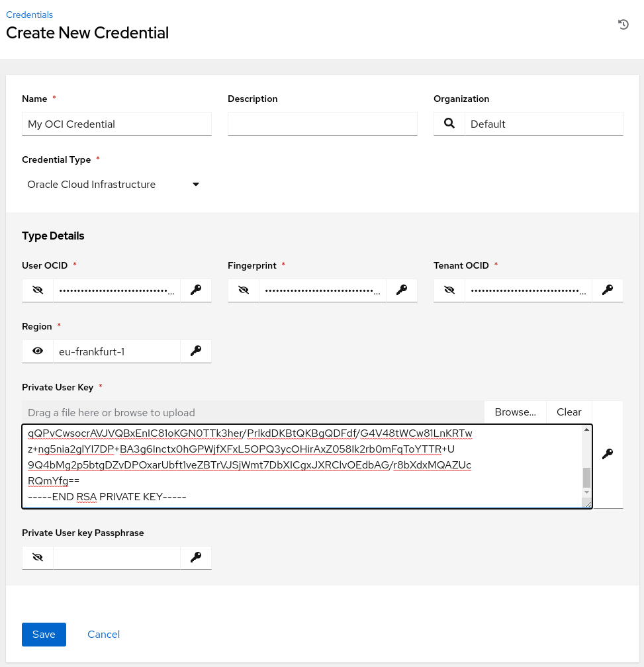Unhide the Tenant OCID value
644x667 pixels.
click(x=449, y=290)
